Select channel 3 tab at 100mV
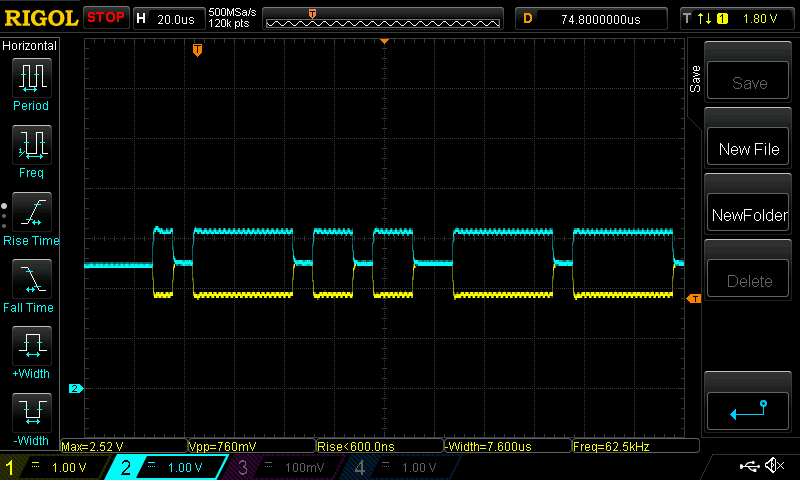The height and width of the screenshot is (480, 800). [x=285, y=467]
